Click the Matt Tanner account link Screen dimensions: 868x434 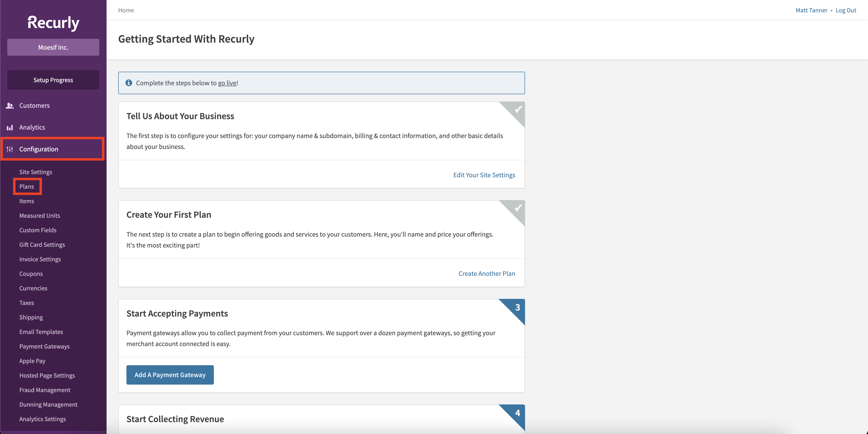(x=811, y=10)
